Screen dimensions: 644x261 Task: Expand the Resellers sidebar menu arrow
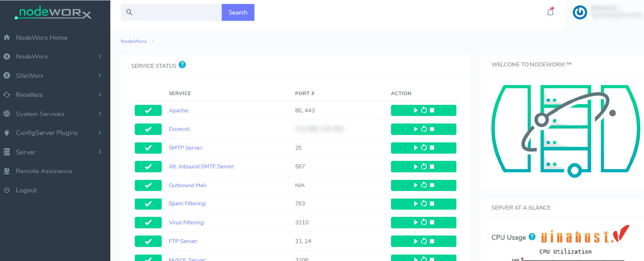pos(100,95)
